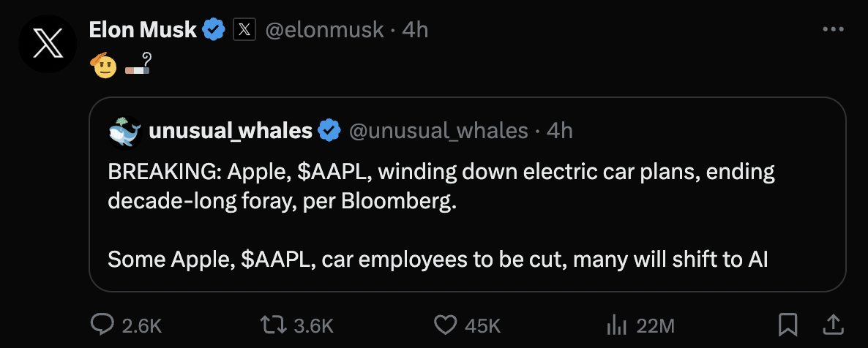The height and width of the screenshot is (348, 868).
Task: Open the @elonmusk handle link
Action: tap(324, 30)
